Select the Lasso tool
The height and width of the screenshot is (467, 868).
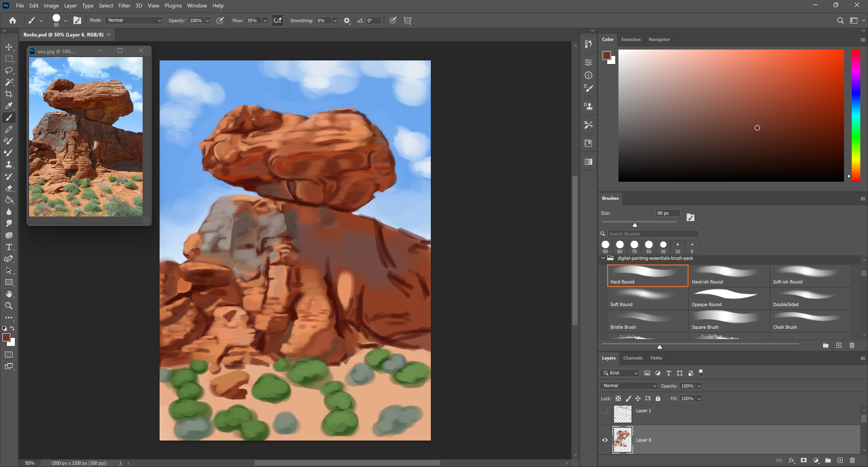(9, 70)
